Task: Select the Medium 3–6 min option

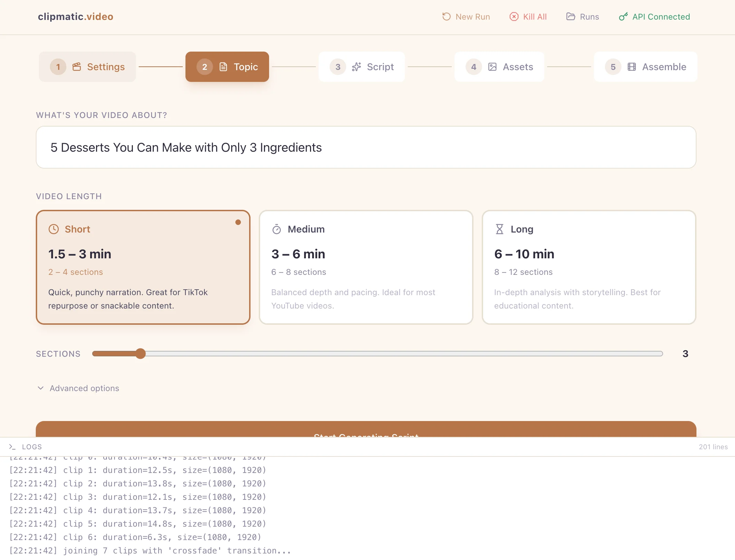Action: 366,267
